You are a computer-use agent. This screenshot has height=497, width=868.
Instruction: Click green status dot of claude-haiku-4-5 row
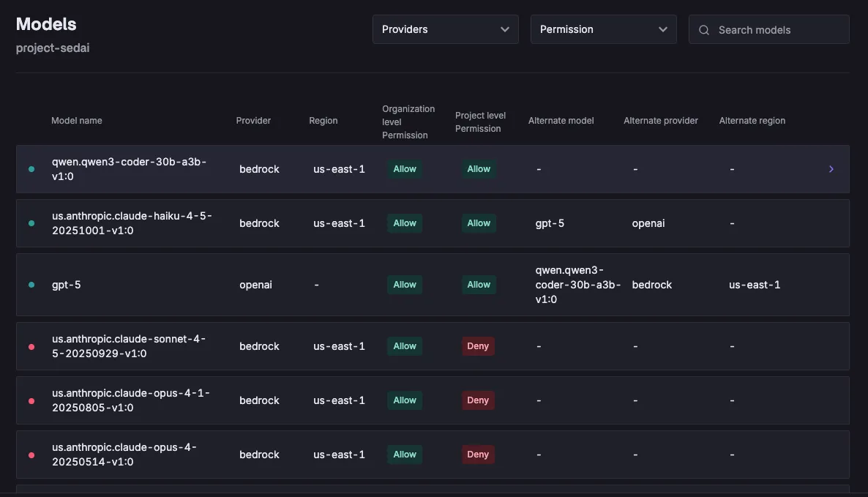click(x=31, y=223)
